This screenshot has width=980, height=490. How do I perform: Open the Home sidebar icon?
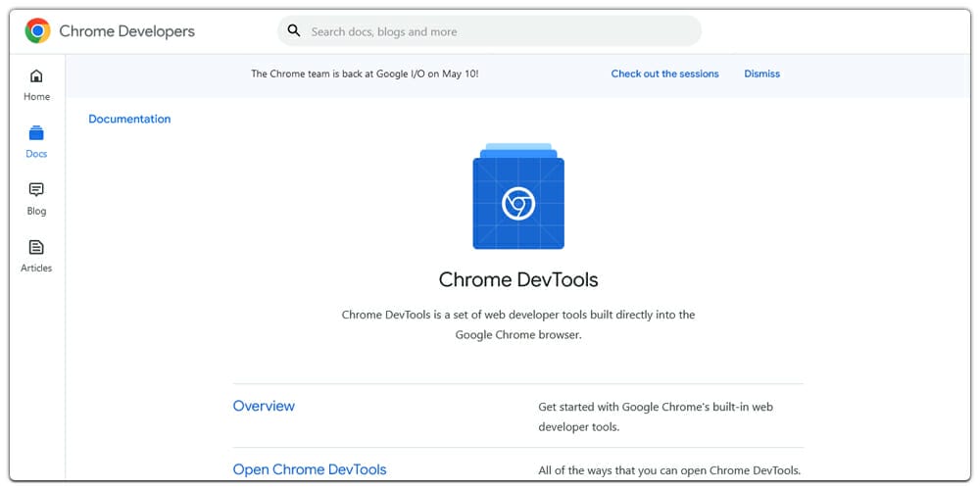click(36, 76)
